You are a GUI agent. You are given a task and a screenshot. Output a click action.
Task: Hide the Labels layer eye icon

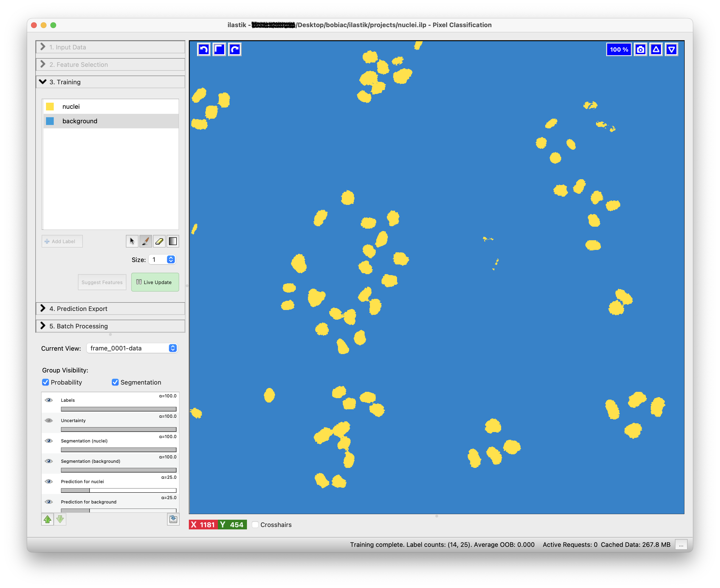point(49,400)
